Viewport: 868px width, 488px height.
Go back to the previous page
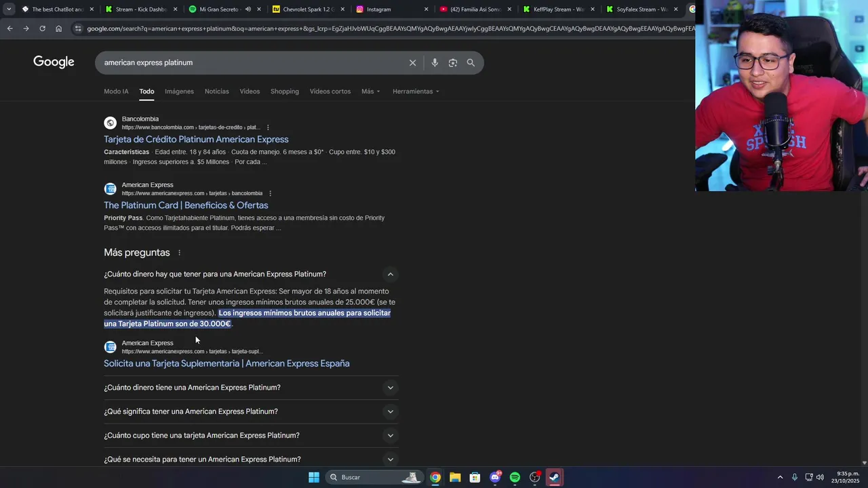9,28
